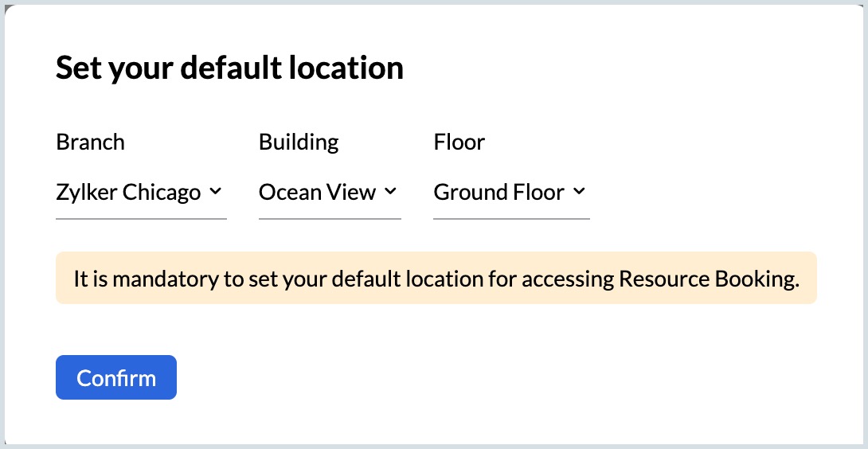This screenshot has height=449, width=868.
Task: Click the orange mandatory location notice banner
Action: [436, 279]
